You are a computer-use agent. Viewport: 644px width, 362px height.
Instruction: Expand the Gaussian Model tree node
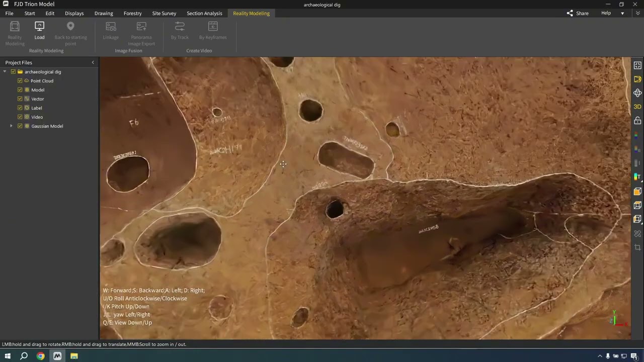pyautogui.click(x=11, y=126)
